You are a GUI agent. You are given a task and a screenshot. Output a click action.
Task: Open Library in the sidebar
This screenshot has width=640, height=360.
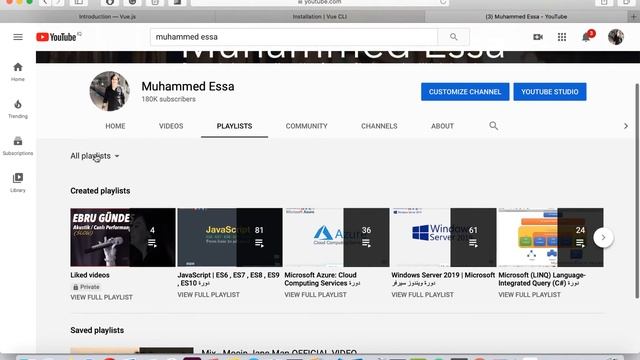[x=18, y=183]
